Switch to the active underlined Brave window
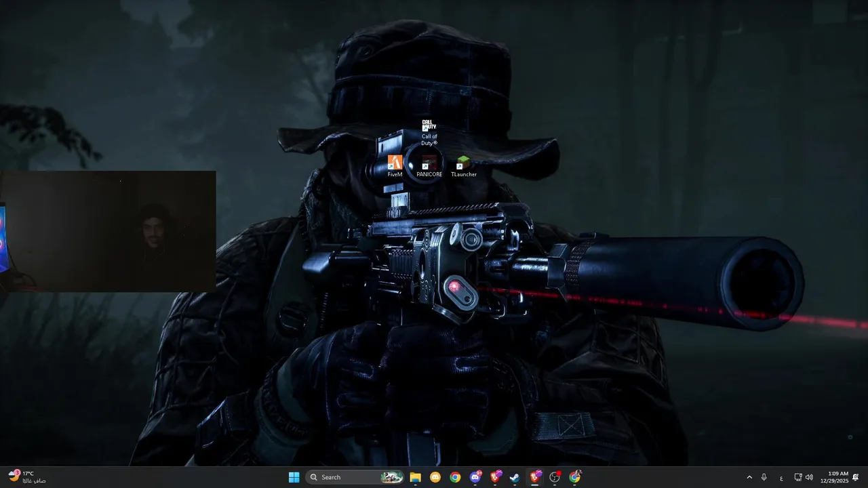The width and height of the screenshot is (868, 488). click(x=535, y=477)
